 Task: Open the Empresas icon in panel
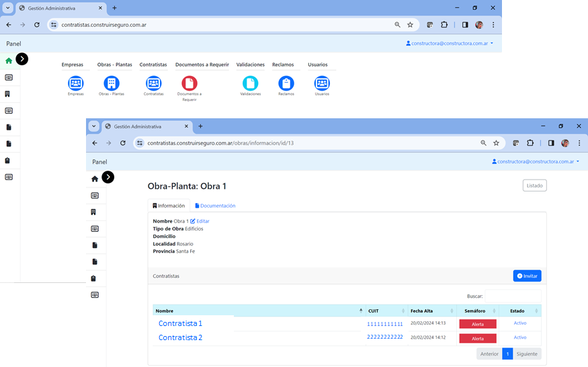click(76, 83)
